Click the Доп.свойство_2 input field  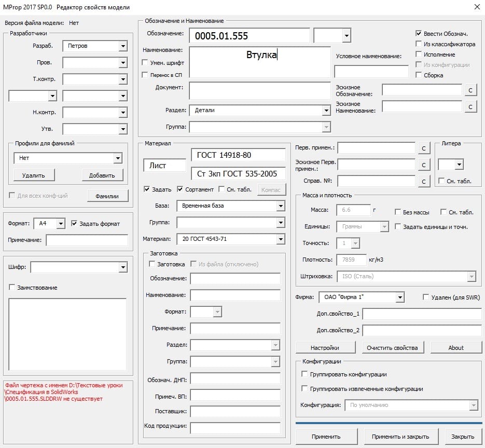(x=422, y=330)
